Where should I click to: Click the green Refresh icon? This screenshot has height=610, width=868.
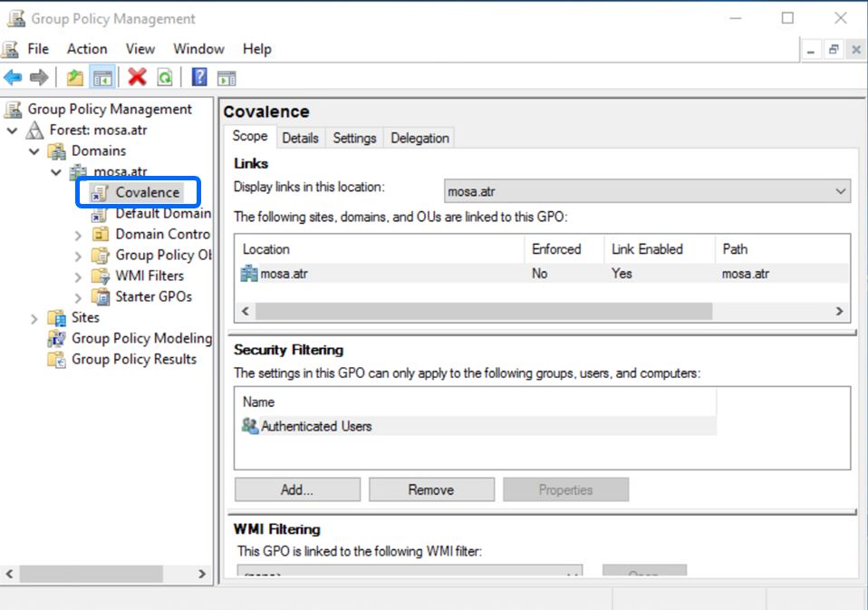(x=165, y=77)
